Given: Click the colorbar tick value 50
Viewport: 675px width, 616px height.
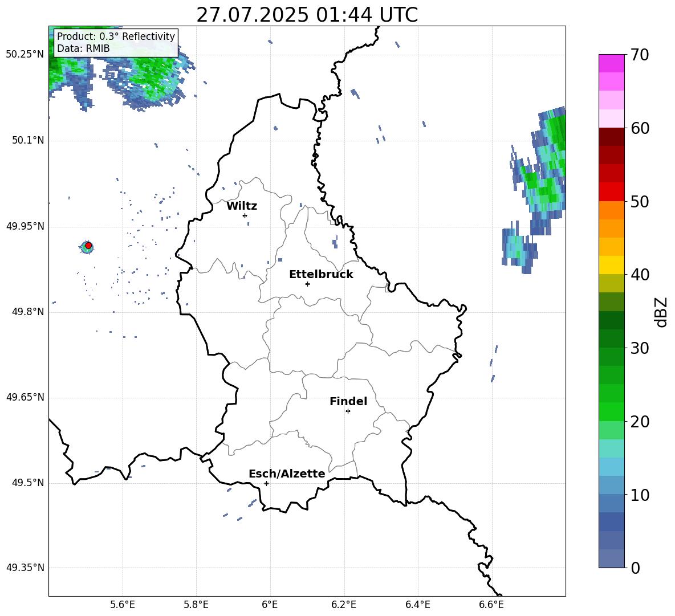Looking at the screenshot, I should pyautogui.click(x=640, y=201).
